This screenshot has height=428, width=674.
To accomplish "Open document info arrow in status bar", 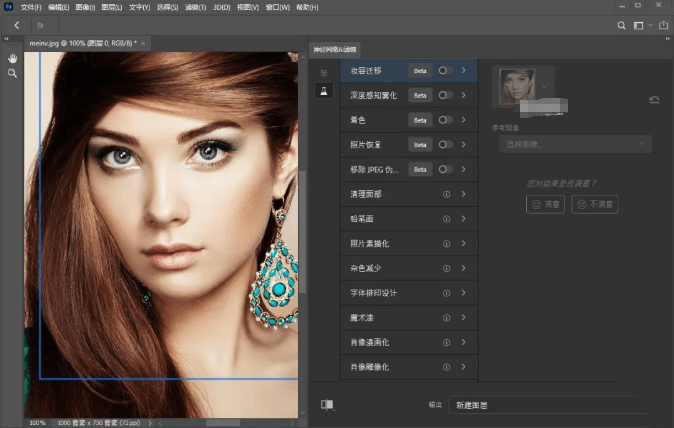I will (x=150, y=423).
